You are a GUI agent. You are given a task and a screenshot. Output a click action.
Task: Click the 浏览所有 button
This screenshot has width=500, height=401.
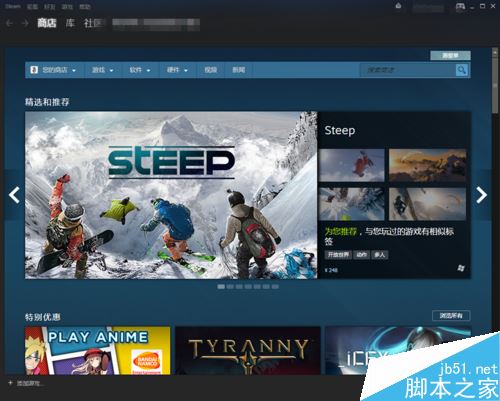[x=451, y=315]
